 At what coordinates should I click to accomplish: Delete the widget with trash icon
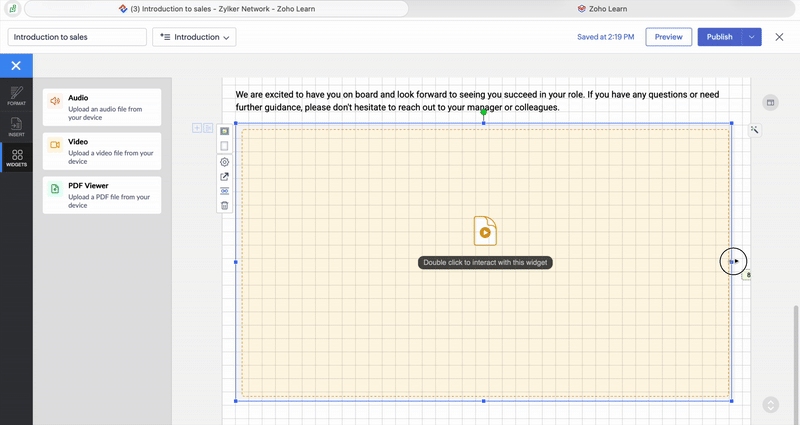[225, 206]
